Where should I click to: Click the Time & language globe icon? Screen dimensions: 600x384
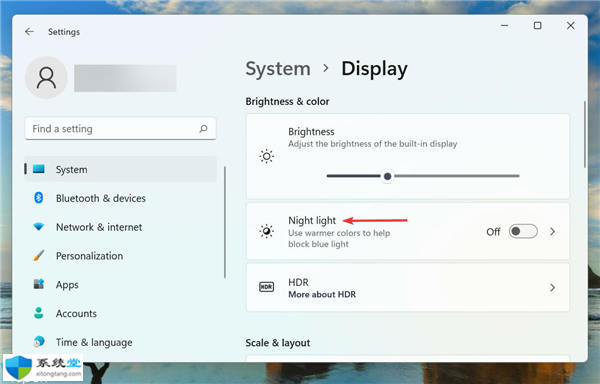tap(39, 342)
